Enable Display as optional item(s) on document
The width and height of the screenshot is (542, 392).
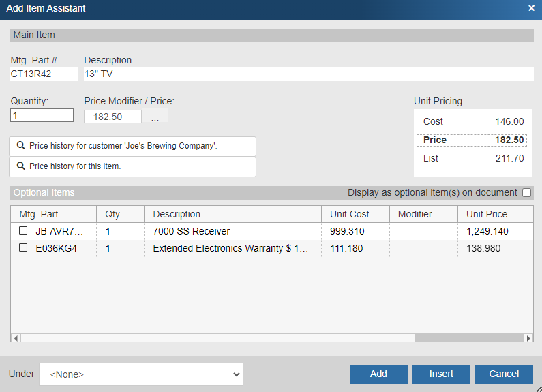pos(526,193)
